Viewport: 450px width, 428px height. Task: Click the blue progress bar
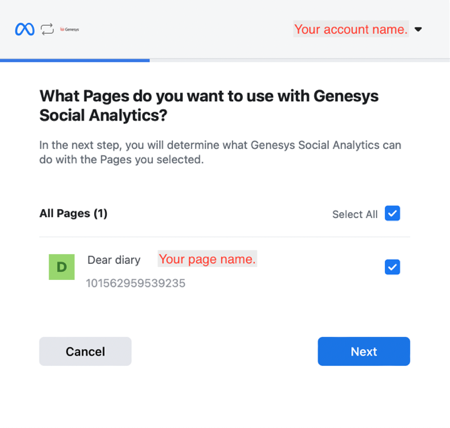coord(75,60)
